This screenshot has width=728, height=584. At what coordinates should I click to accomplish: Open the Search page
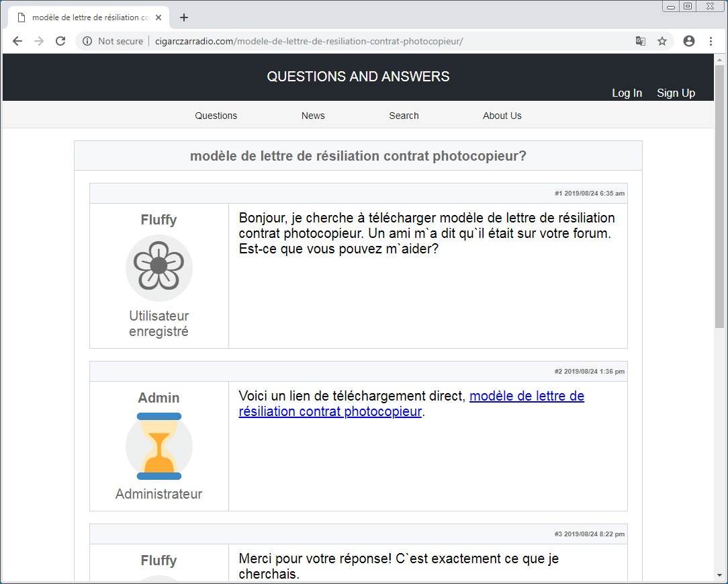[404, 116]
